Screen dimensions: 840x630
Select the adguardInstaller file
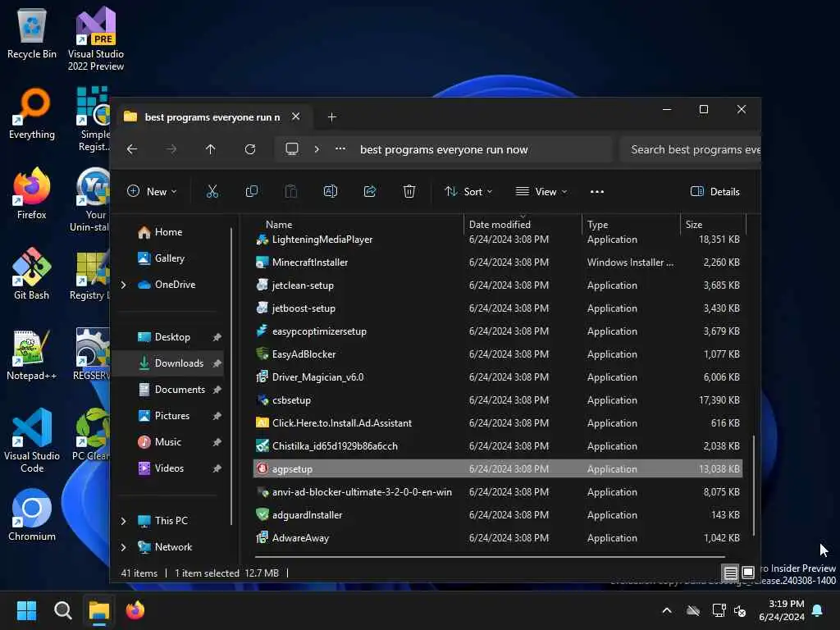tap(498, 515)
